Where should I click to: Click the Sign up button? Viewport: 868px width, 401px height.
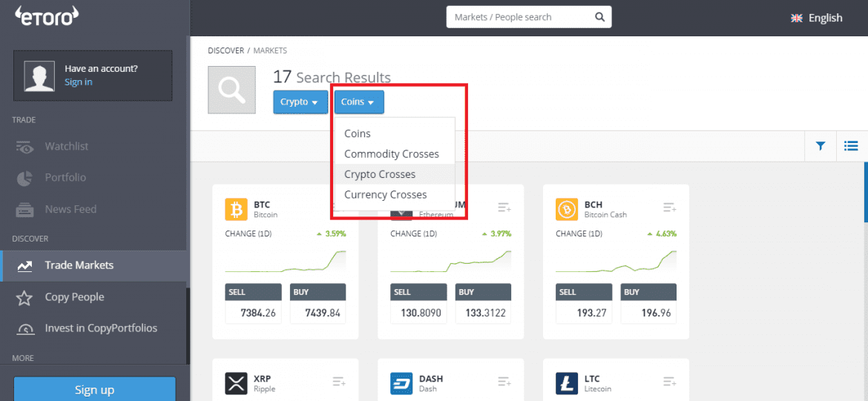(x=95, y=389)
